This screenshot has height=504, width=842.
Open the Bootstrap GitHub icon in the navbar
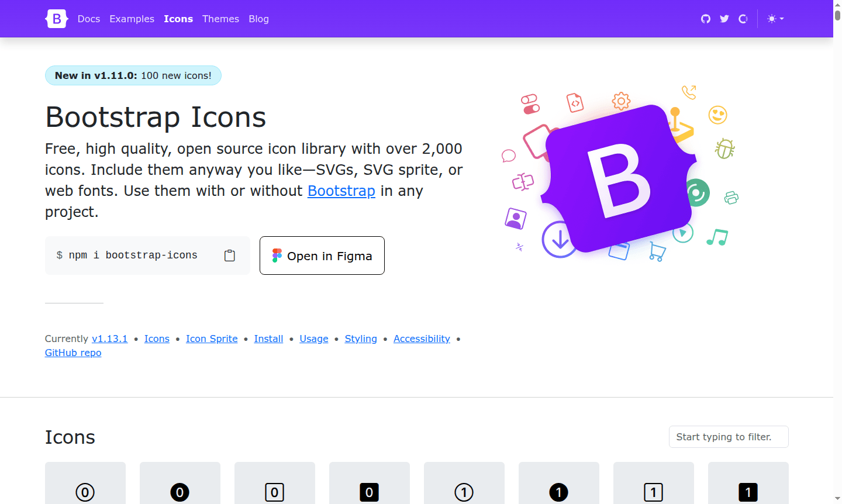(x=705, y=19)
